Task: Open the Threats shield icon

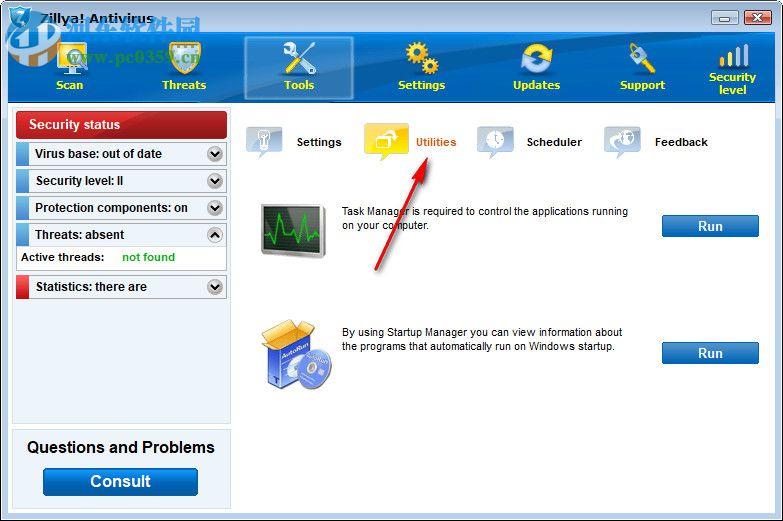Action: tap(184, 58)
